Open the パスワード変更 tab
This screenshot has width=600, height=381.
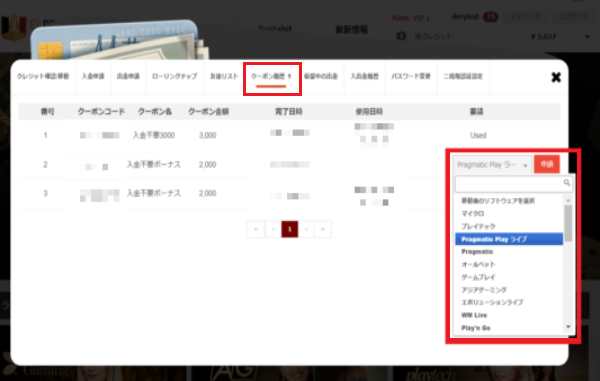click(x=411, y=76)
